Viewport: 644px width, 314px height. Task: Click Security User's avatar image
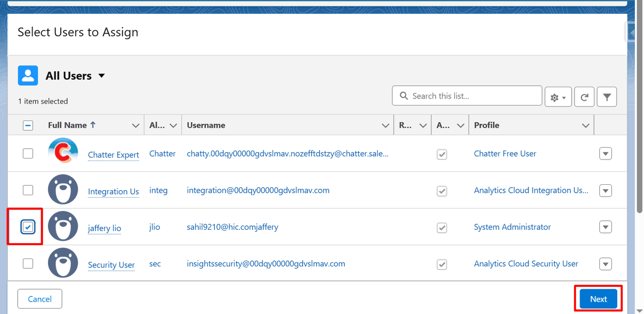point(63,262)
